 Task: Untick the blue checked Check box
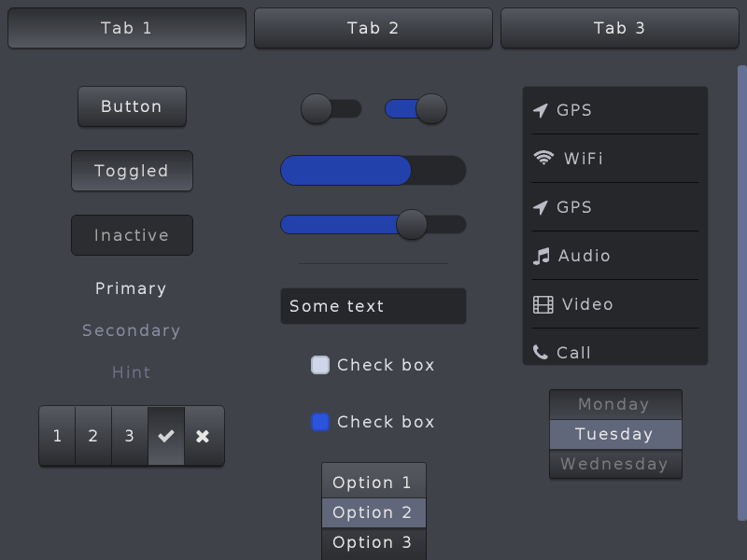[320, 422]
